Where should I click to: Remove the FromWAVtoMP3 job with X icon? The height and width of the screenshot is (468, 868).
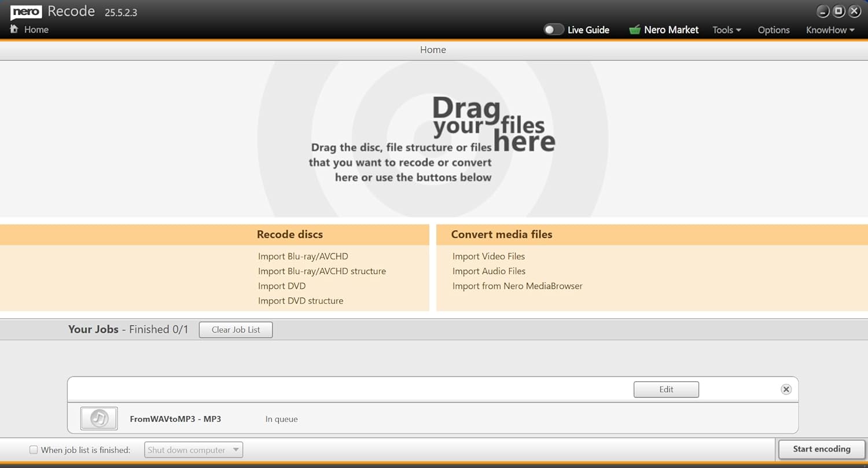pyautogui.click(x=786, y=389)
